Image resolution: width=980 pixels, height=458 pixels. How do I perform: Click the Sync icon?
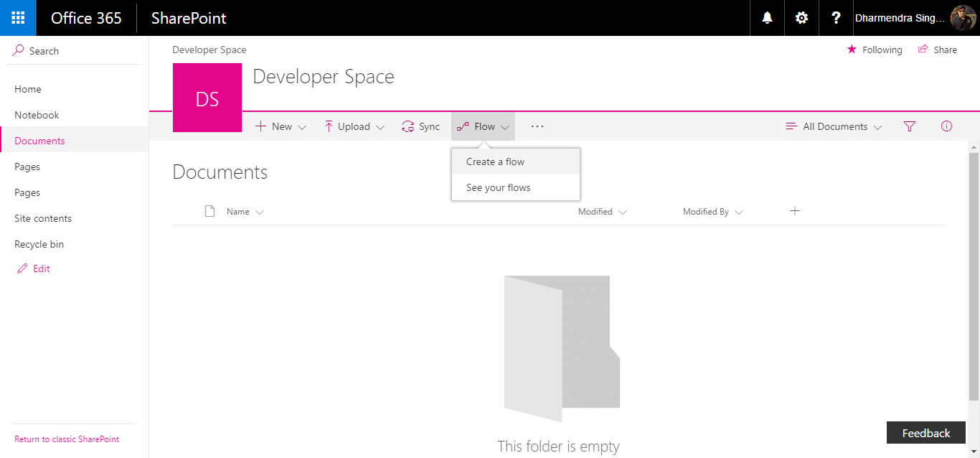click(x=408, y=126)
